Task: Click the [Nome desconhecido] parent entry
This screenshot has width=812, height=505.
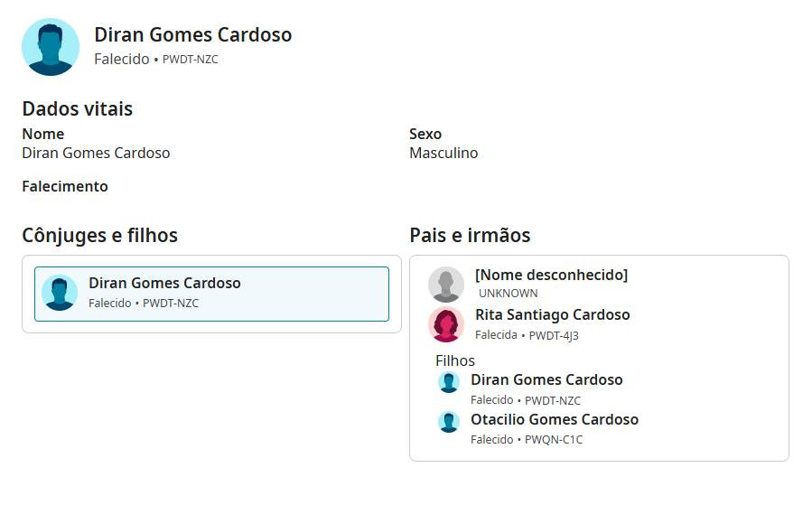Action: click(551, 275)
